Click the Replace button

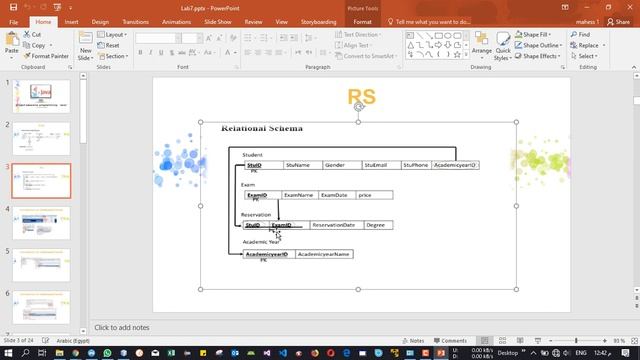pyautogui.click(x=585, y=45)
